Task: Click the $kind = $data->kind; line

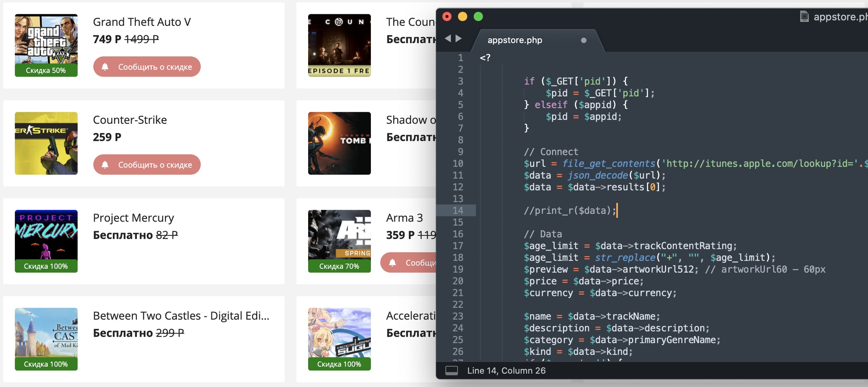Action: (579, 352)
